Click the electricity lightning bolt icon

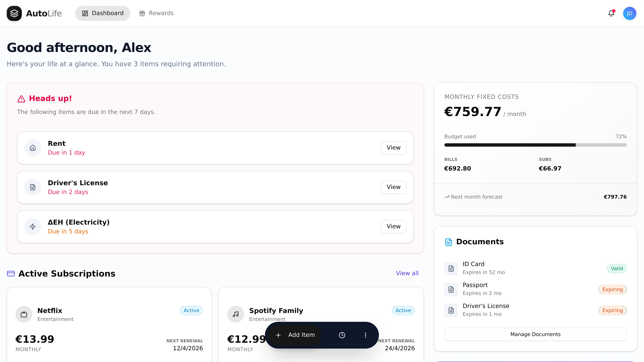32,227
